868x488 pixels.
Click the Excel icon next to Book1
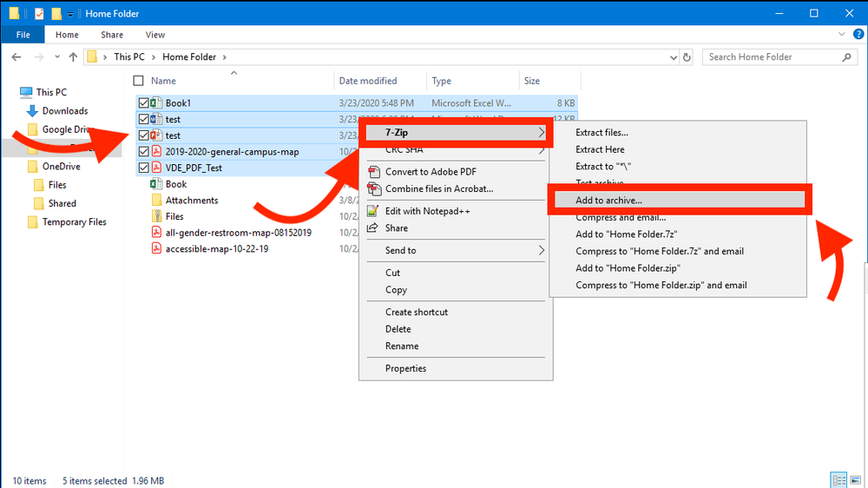pos(156,103)
